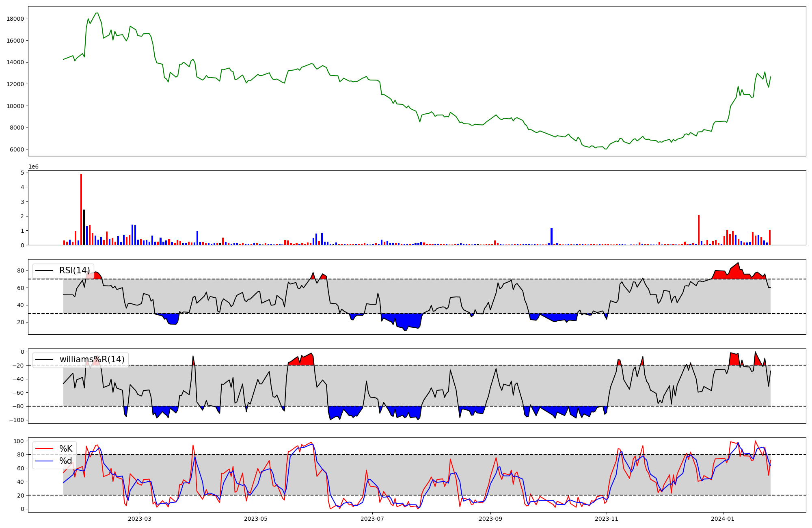The image size is (812, 528).
Task: Click the black volume bar
Action: coord(84,227)
